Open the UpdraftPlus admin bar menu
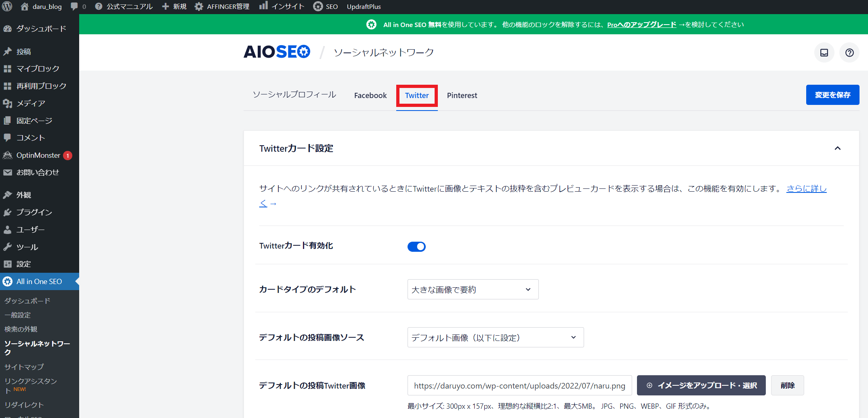Screen dimensions: 868x418 pyautogui.click(x=364, y=6)
